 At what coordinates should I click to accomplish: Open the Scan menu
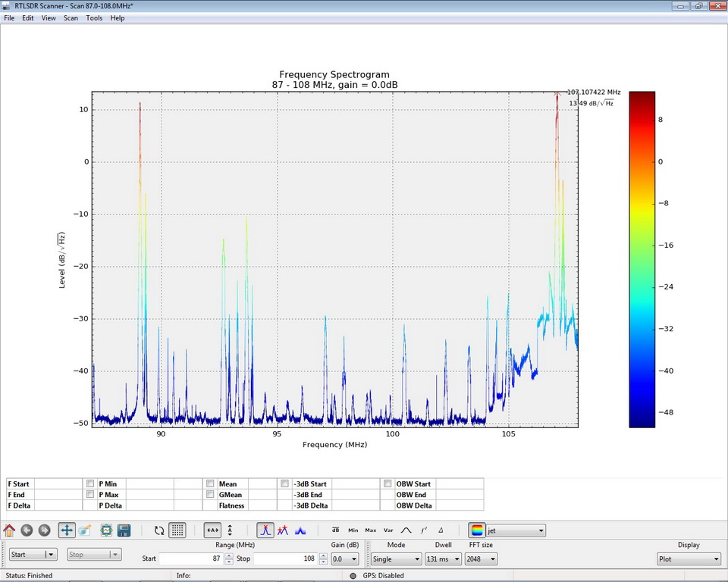click(x=71, y=18)
